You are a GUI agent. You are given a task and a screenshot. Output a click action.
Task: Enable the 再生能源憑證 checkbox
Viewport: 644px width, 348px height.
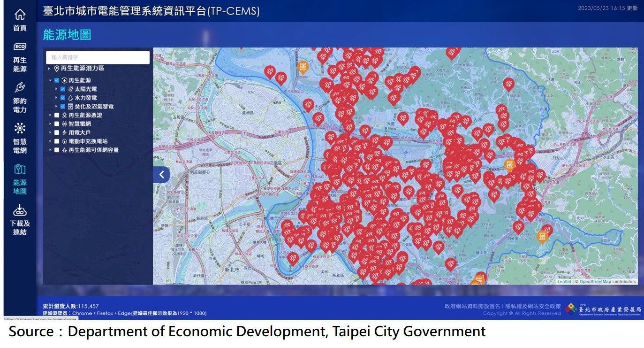pos(57,115)
